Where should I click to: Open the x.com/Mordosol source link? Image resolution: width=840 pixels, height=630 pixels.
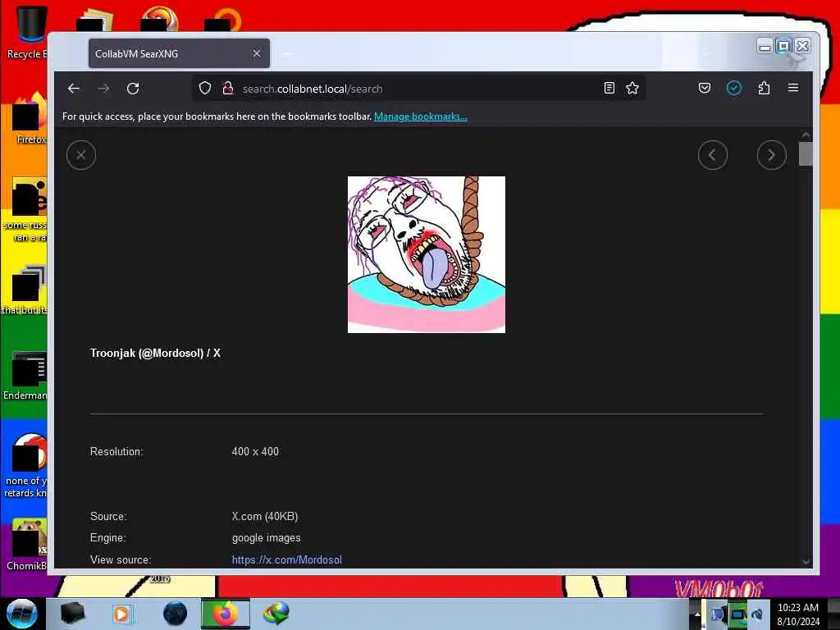(286, 559)
